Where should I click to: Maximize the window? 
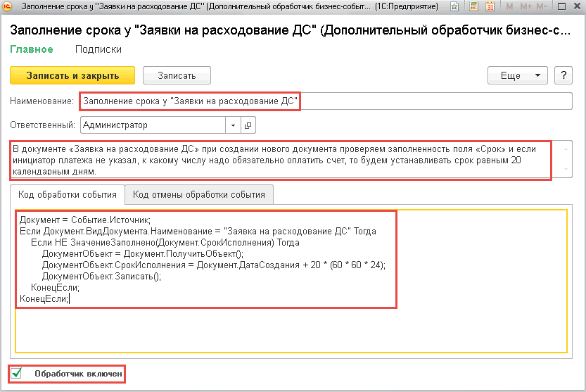tap(561, 6)
